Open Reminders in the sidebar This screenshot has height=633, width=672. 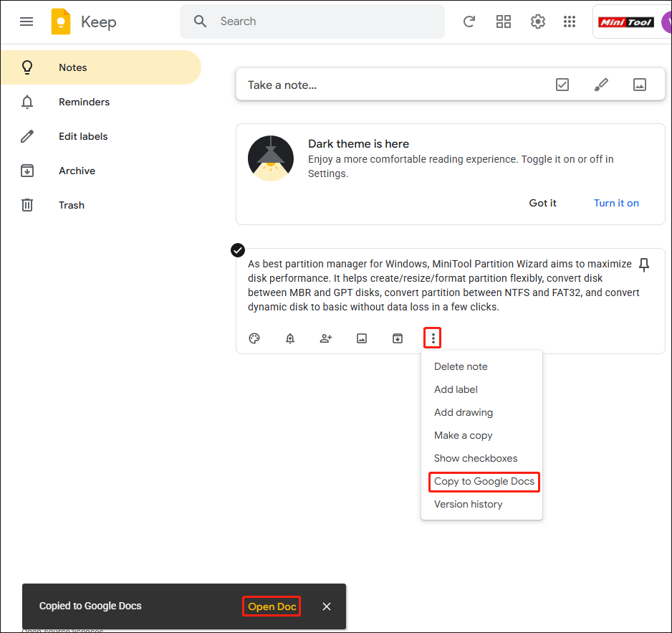point(101,102)
